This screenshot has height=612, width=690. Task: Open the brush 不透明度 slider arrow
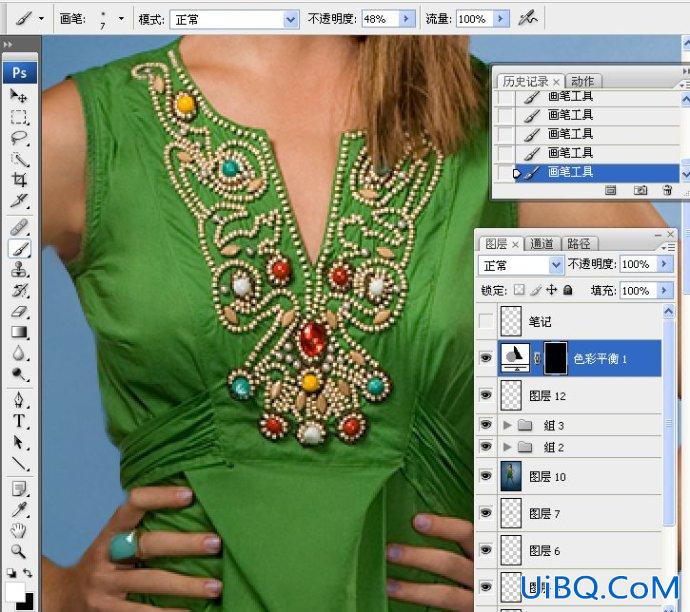pos(406,19)
